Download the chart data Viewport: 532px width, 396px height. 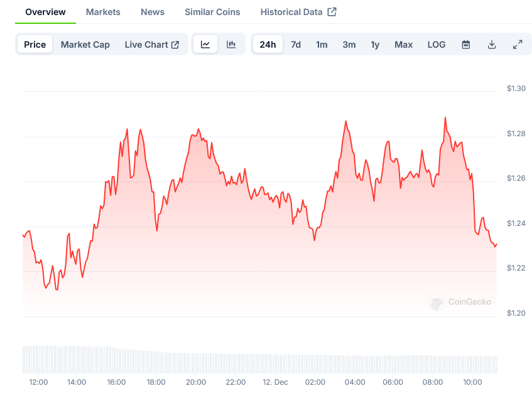tap(492, 45)
